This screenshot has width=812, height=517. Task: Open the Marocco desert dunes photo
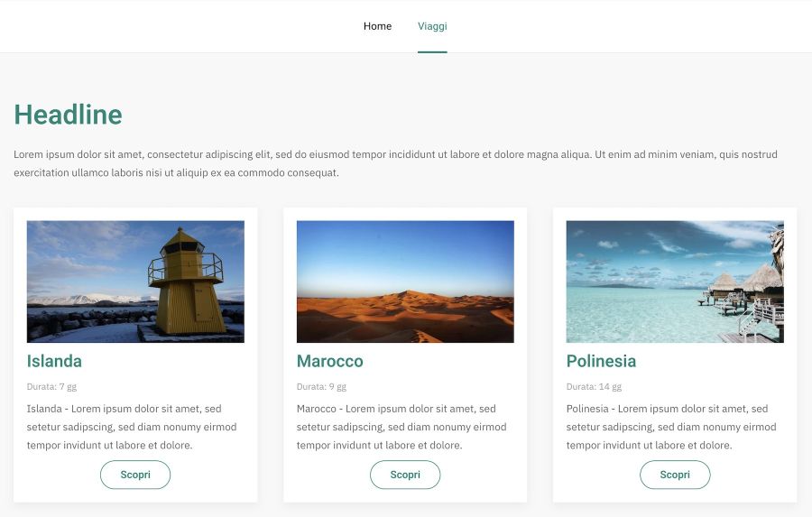[405, 282]
